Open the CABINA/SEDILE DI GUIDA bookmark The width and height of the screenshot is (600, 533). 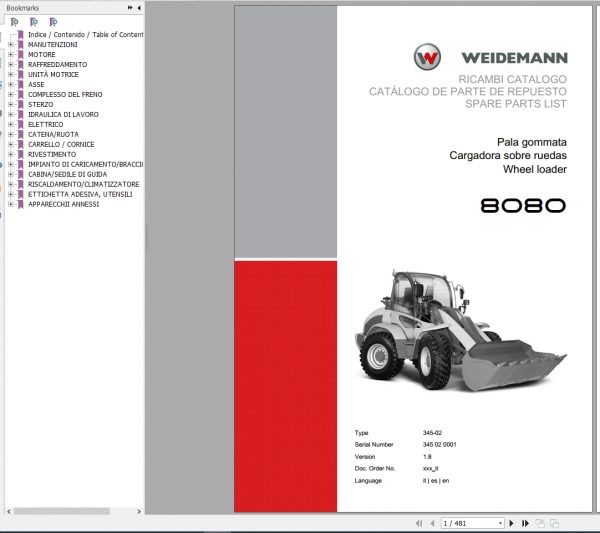point(67,174)
